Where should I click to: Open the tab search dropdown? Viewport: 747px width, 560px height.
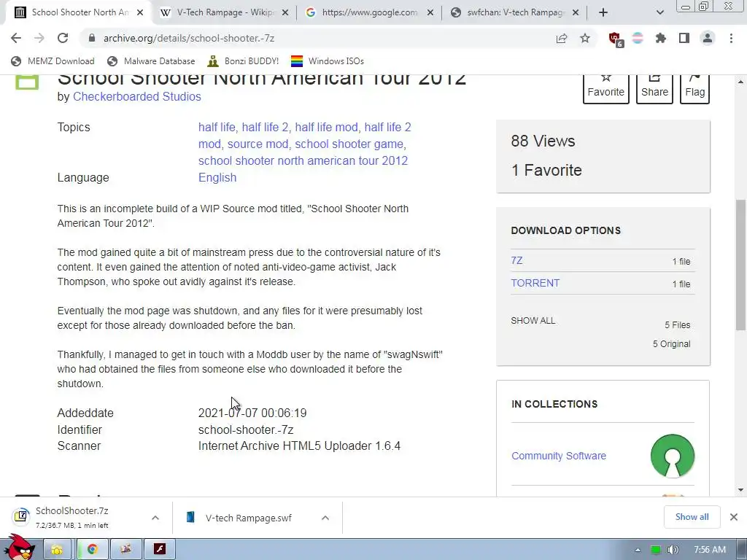[659, 12]
